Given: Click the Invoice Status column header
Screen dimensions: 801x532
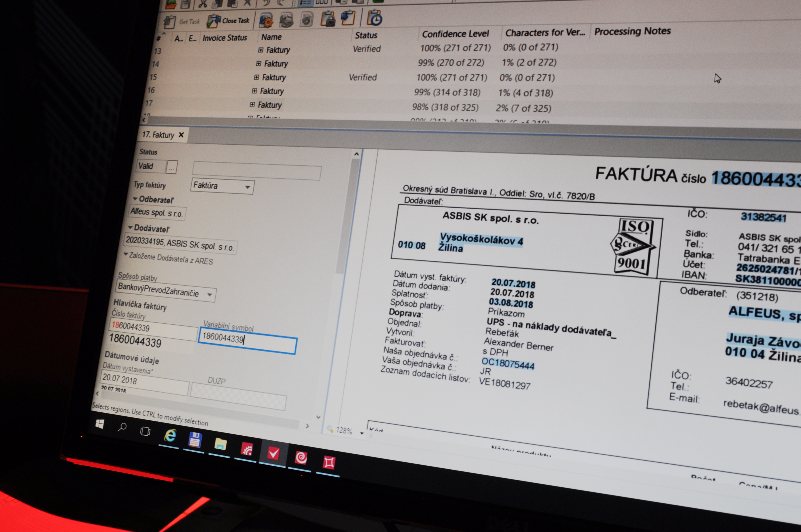Looking at the screenshot, I should (x=225, y=38).
